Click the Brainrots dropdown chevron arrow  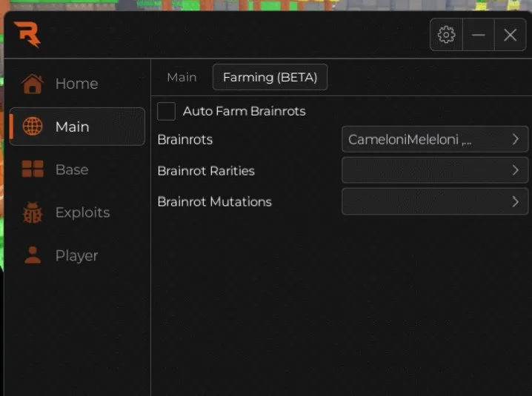coord(516,139)
